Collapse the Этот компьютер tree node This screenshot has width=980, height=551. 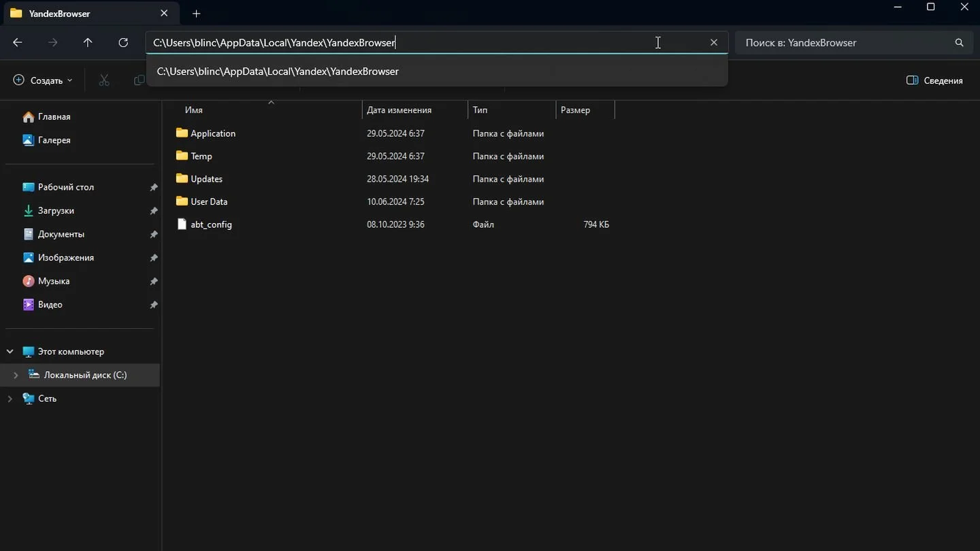tap(10, 352)
